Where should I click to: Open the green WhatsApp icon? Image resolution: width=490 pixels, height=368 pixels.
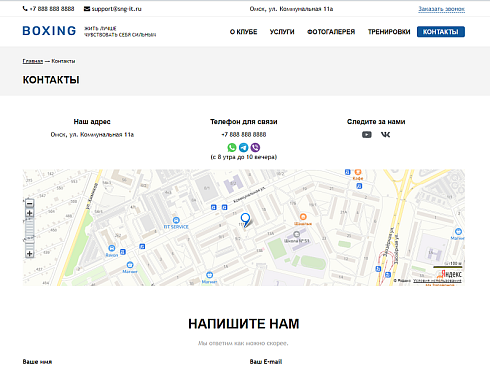point(232,147)
